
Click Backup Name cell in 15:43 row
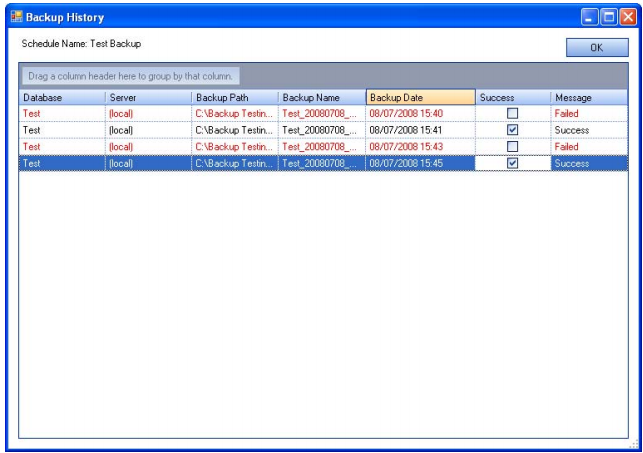coord(322,147)
